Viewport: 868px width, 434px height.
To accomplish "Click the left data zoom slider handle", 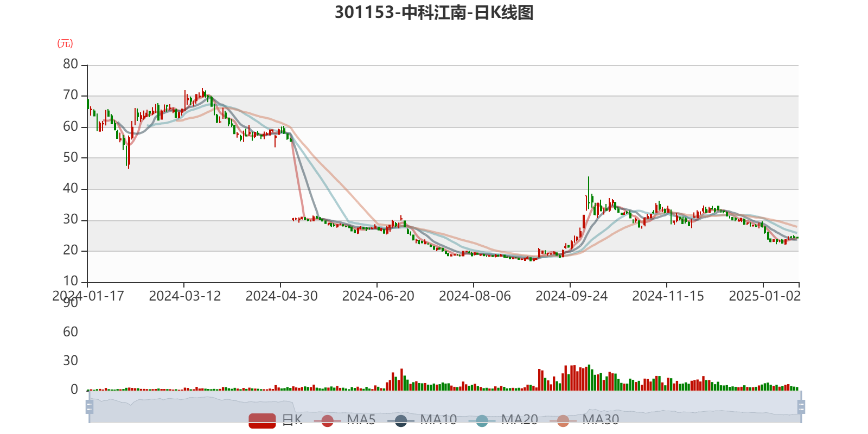I will [x=90, y=406].
